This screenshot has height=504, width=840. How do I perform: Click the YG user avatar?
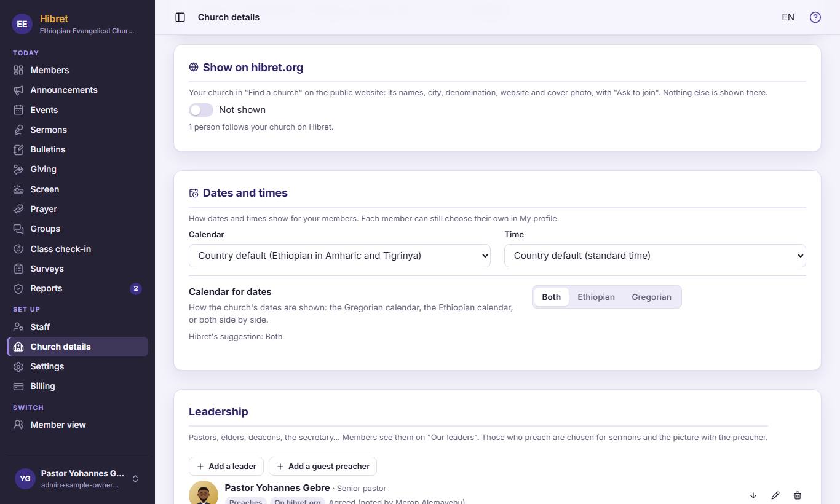pos(25,479)
